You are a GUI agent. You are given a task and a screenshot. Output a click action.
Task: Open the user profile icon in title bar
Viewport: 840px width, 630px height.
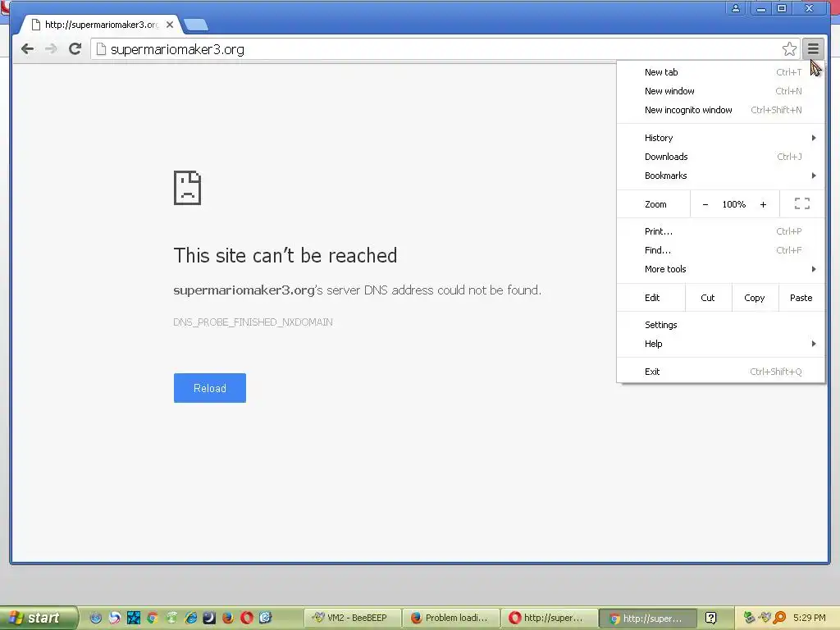(x=736, y=8)
